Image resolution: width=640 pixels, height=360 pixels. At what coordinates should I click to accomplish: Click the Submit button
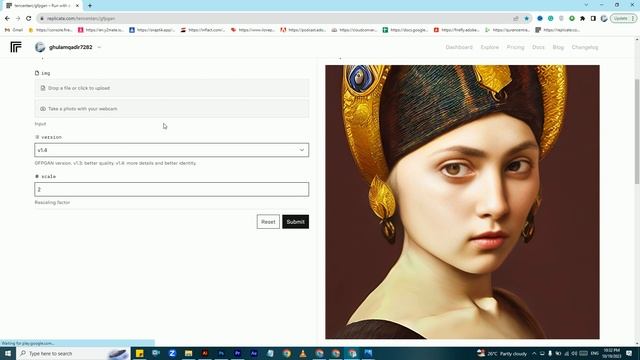(296, 222)
